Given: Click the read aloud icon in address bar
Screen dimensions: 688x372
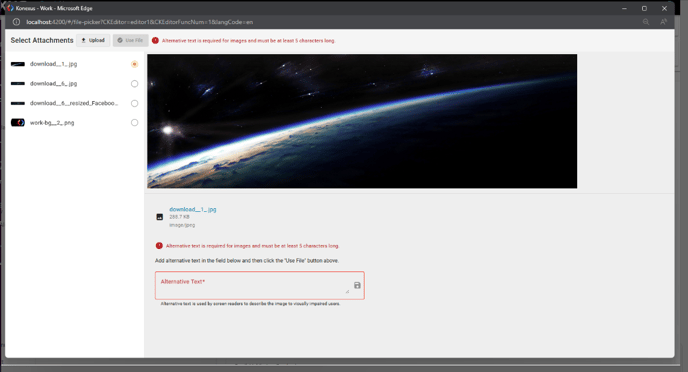Looking at the screenshot, I should click(x=663, y=22).
